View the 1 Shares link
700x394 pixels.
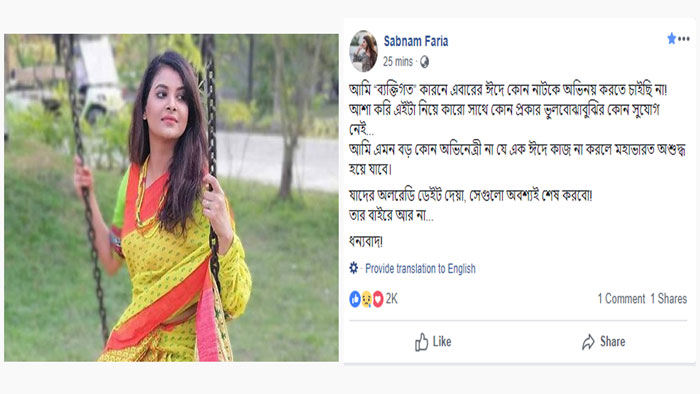point(669,299)
